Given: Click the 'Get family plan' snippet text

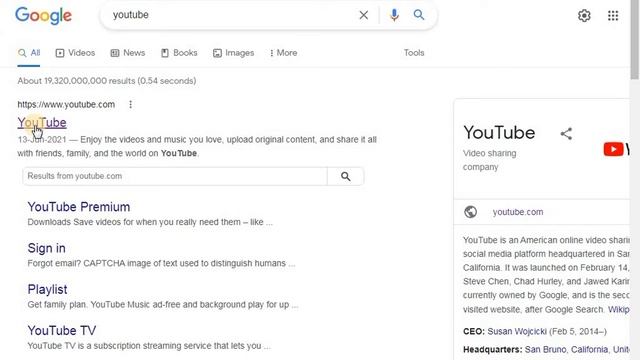Looking at the screenshot, I should click(x=163, y=304).
